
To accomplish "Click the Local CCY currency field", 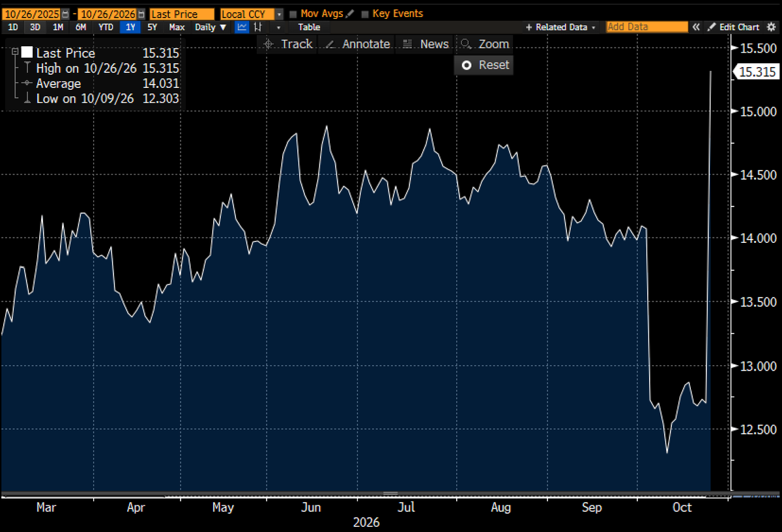I will 247,14.
